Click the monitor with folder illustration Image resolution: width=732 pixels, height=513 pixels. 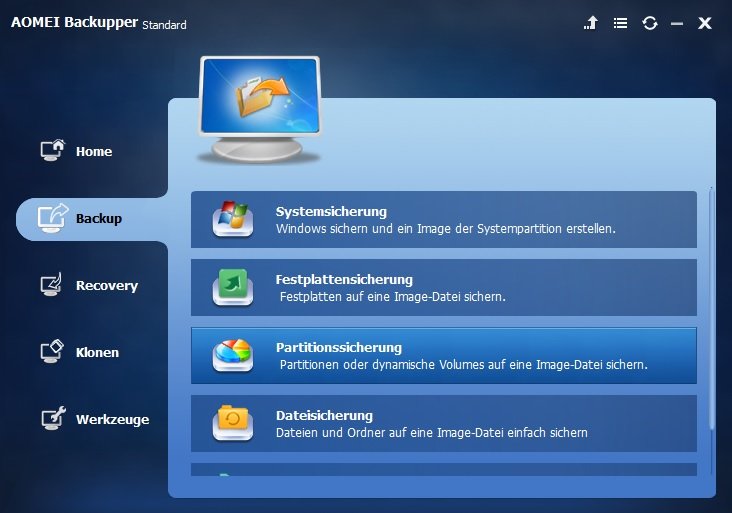click(x=259, y=110)
